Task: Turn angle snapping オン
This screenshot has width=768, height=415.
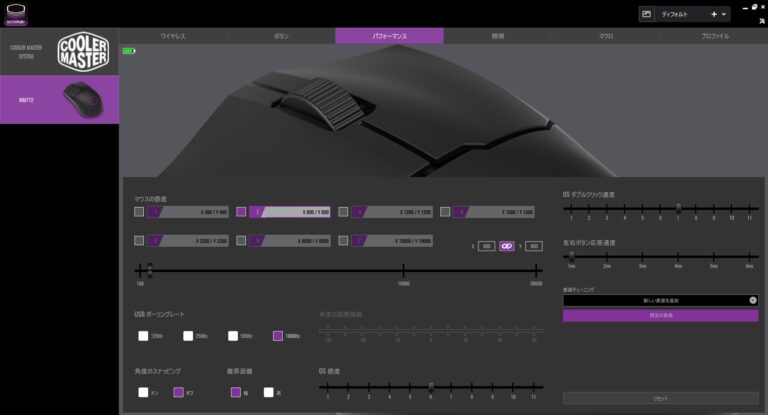Action: coord(144,392)
